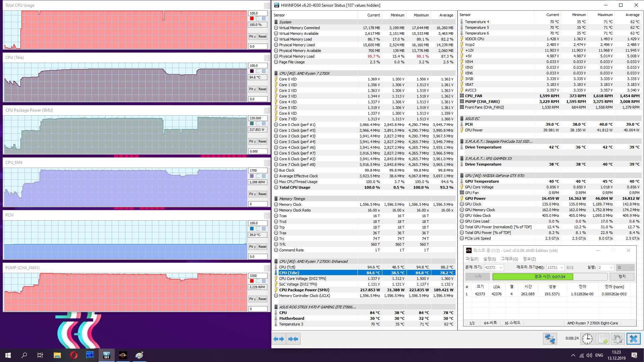Open the 그래프(G) menu in LinX
Image resolution: width=644 pixels, height=362 pixels.
pyautogui.click(x=509, y=259)
